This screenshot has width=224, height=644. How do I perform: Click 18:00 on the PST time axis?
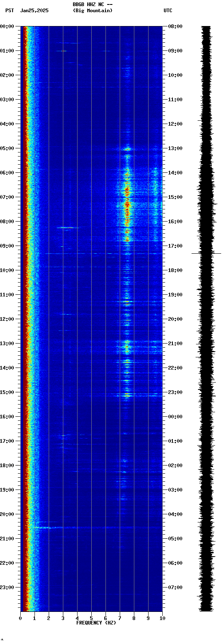tap(7, 466)
